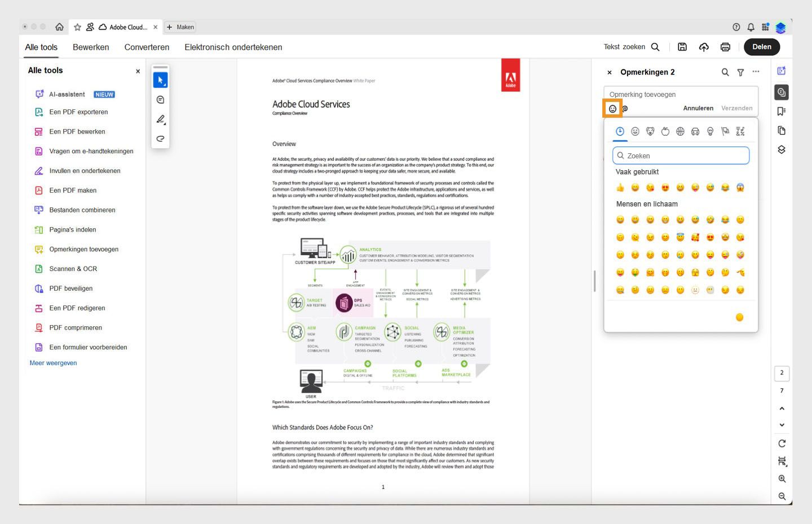Open Bestanden combineren
The height and width of the screenshot is (524, 812).
pos(82,210)
